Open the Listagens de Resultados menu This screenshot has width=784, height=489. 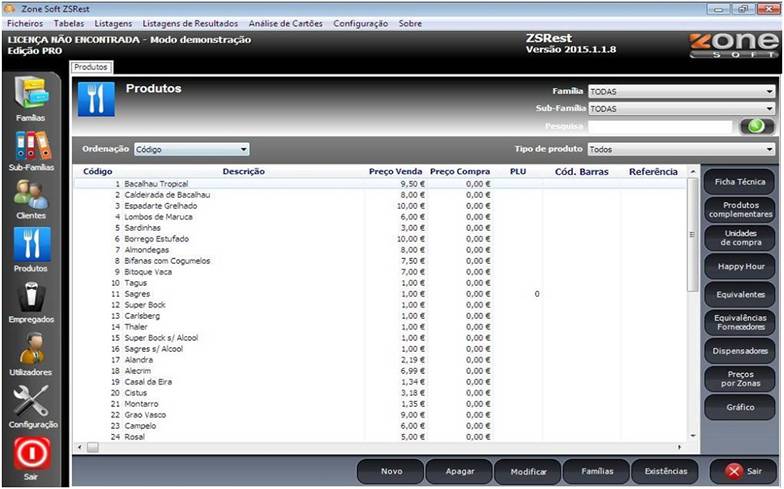[190, 22]
